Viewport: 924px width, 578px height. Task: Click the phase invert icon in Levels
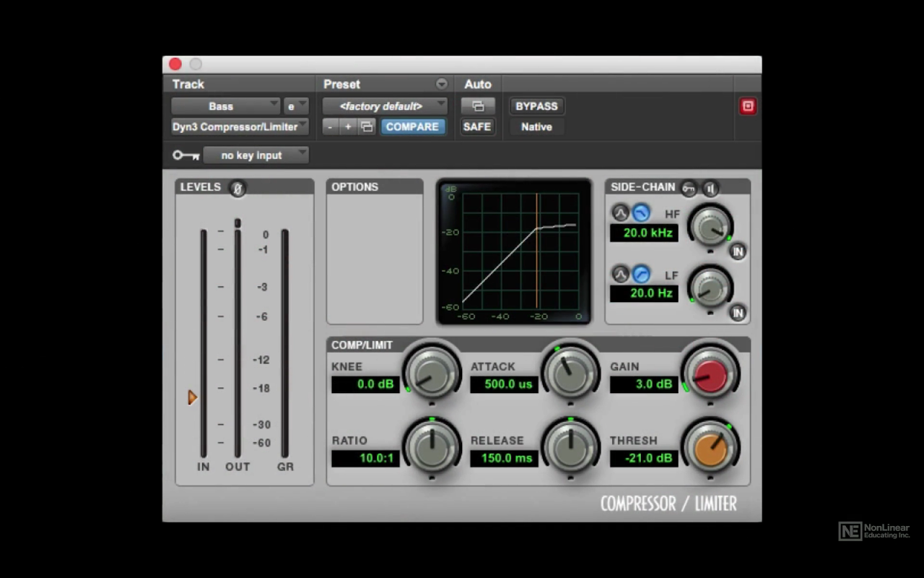pyautogui.click(x=237, y=189)
